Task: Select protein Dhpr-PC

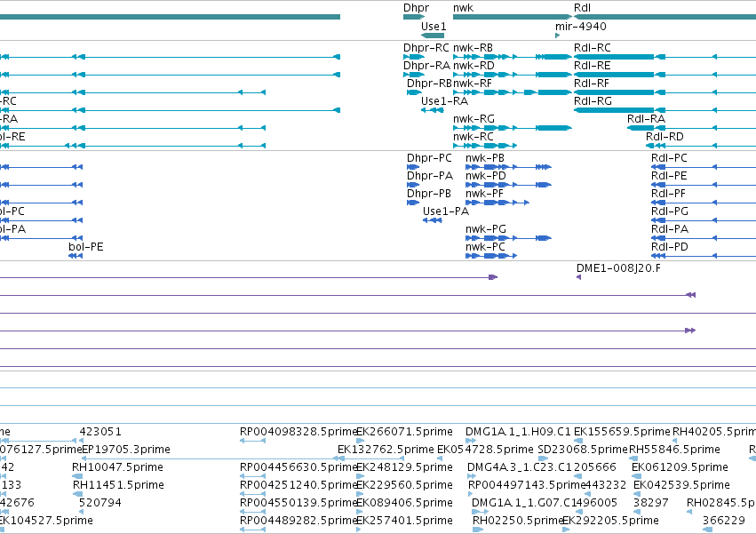Action: tap(413, 167)
